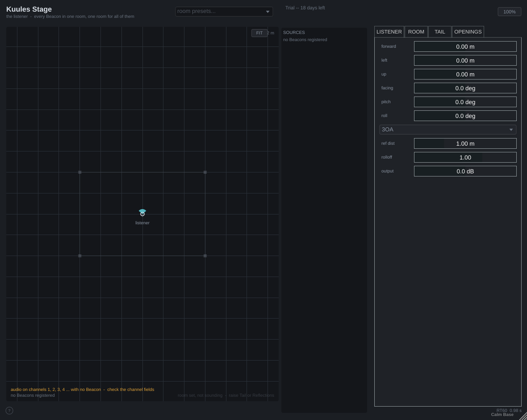Adjust the rolloff slider value
The width and height of the screenshot is (527, 420).
coord(465,157)
